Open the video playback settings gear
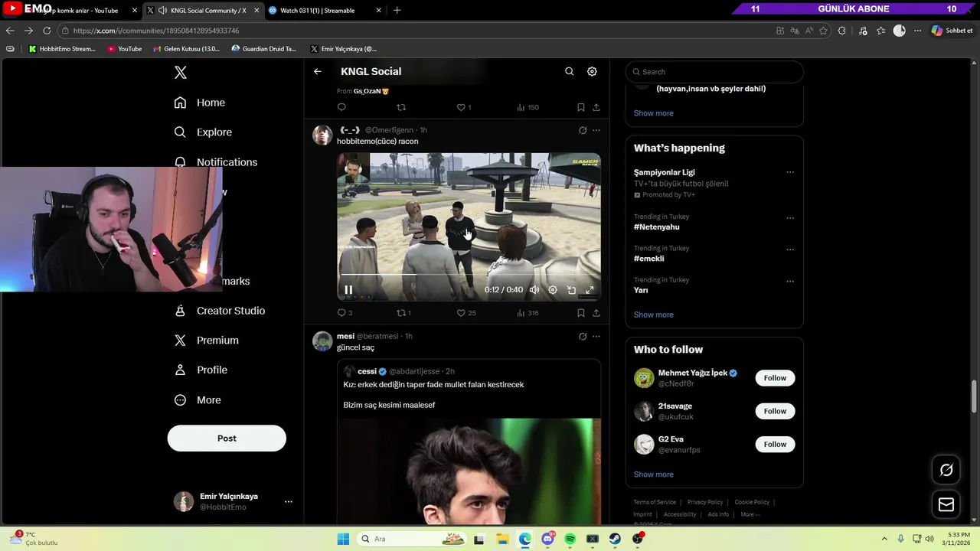The width and height of the screenshot is (980, 551). click(553, 290)
